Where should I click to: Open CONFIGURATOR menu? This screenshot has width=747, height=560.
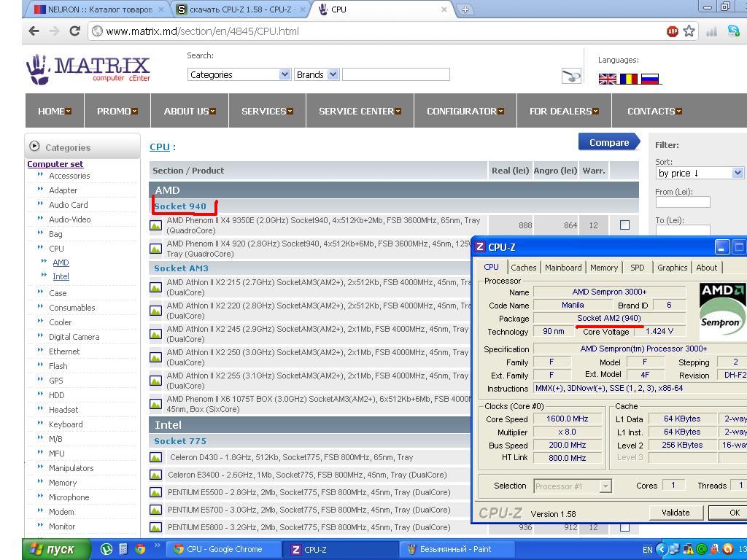[465, 111]
